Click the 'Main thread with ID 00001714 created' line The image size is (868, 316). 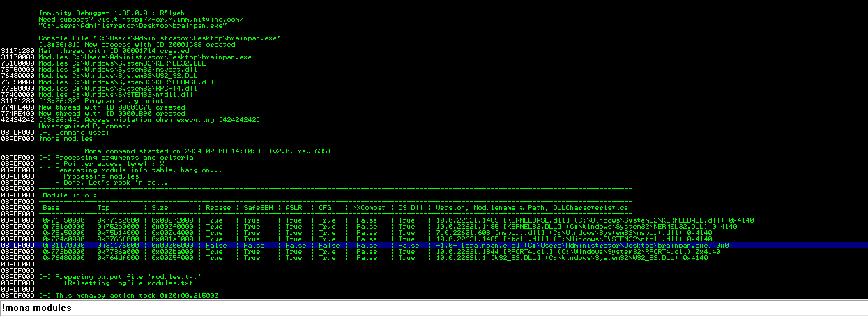(x=114, y=51)
